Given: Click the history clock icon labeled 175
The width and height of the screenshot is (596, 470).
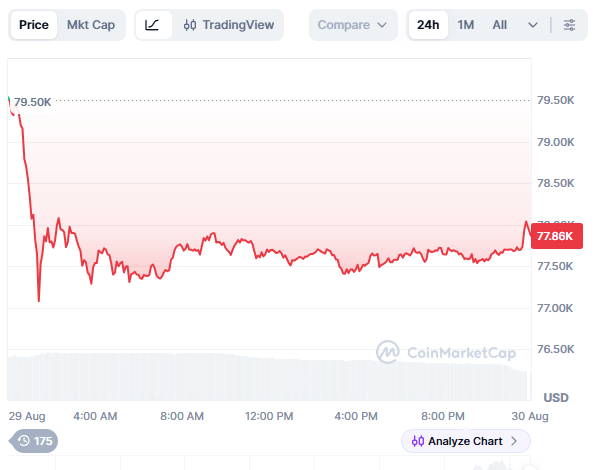Looking at the screenshot, I should (24, 441).
